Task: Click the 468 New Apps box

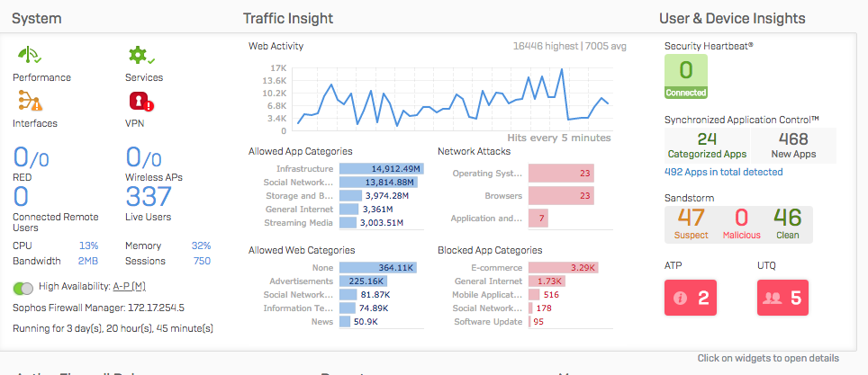Action: click(x=793, y=146)
